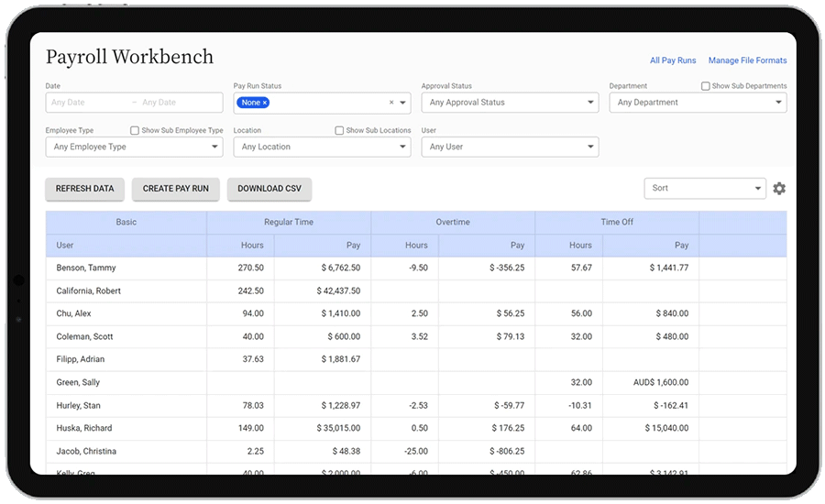This screenshot has height=504, width=825.
Task: Click the Overtime Hours column header
Action: click(x=404, y=246)
